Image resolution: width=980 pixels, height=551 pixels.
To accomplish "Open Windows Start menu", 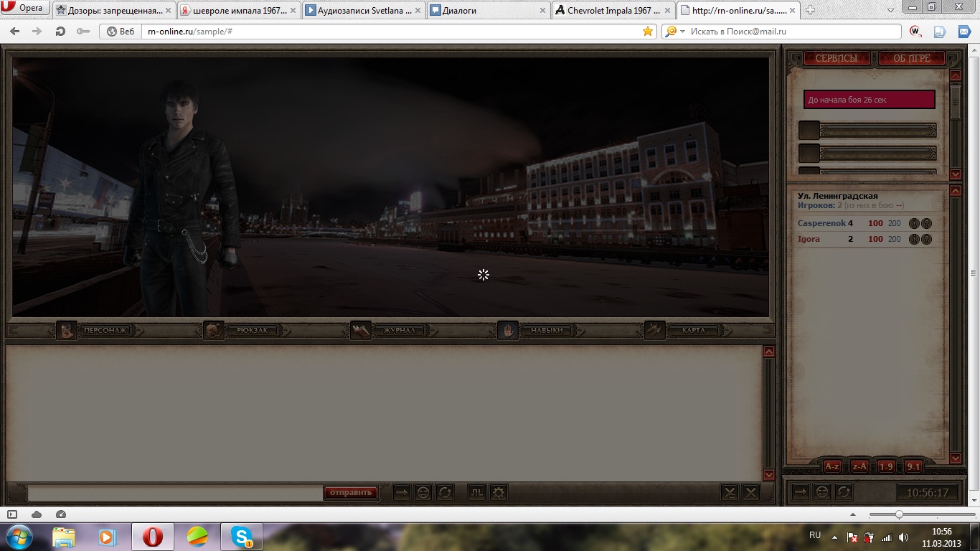I will 18,536.
